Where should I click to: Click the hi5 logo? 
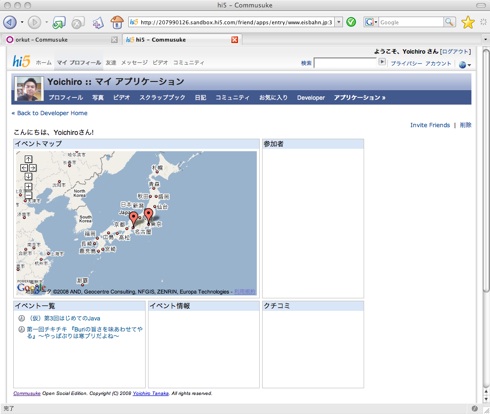point(21,61)
